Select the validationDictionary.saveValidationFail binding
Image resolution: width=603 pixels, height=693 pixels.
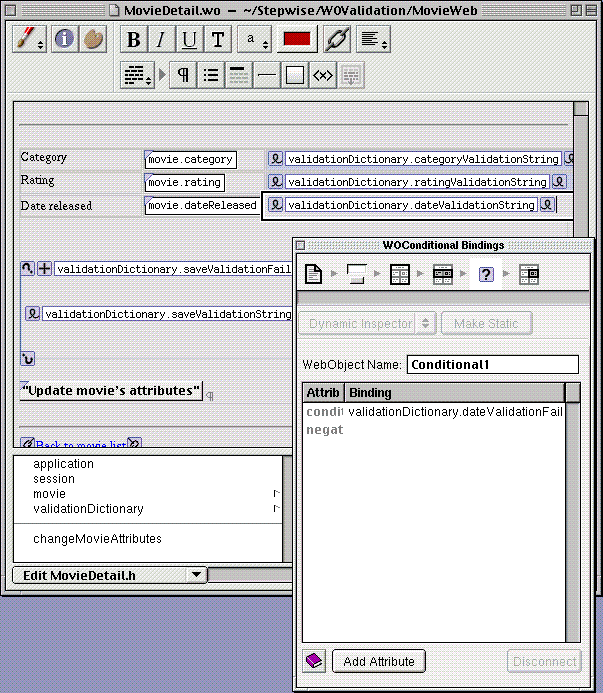173,269
